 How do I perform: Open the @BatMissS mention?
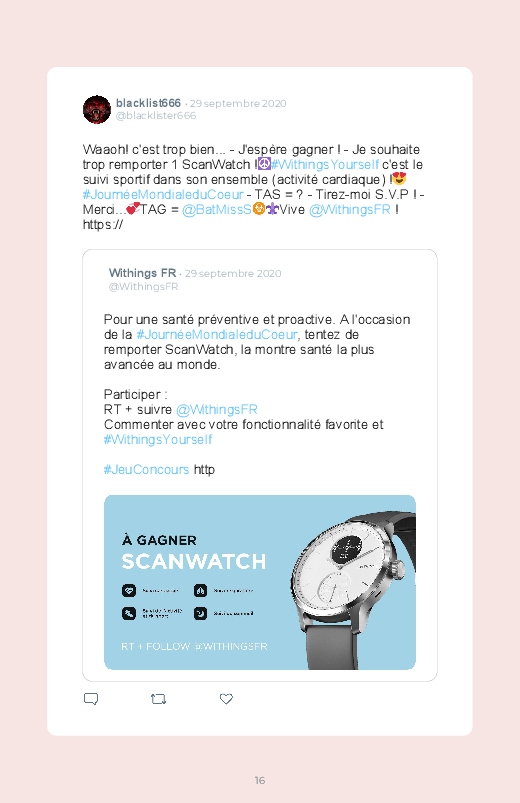217,209
